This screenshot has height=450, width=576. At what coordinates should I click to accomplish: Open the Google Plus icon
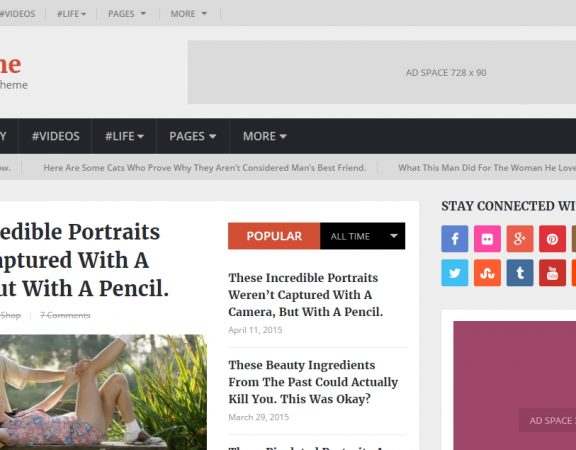[520, 239]
